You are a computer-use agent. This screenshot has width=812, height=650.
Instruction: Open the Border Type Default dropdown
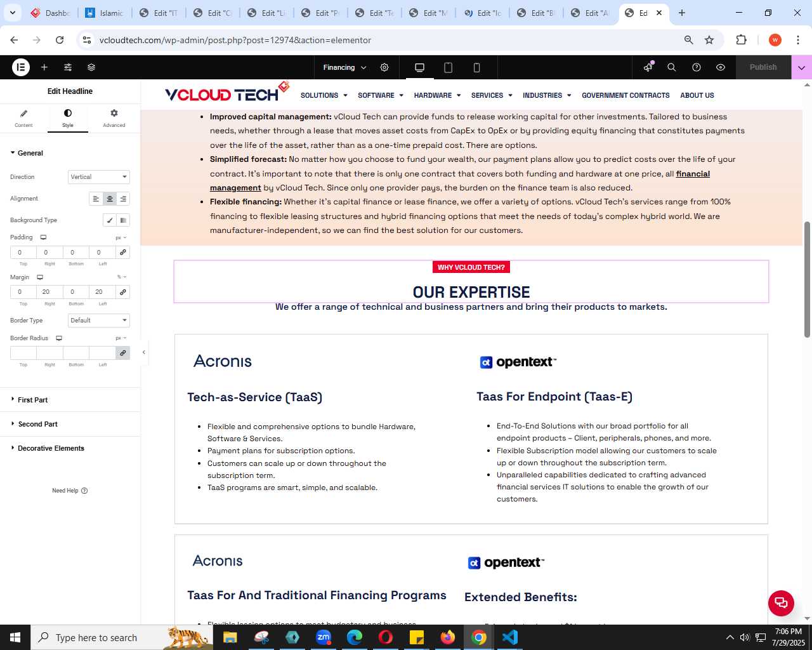[99, 321]
